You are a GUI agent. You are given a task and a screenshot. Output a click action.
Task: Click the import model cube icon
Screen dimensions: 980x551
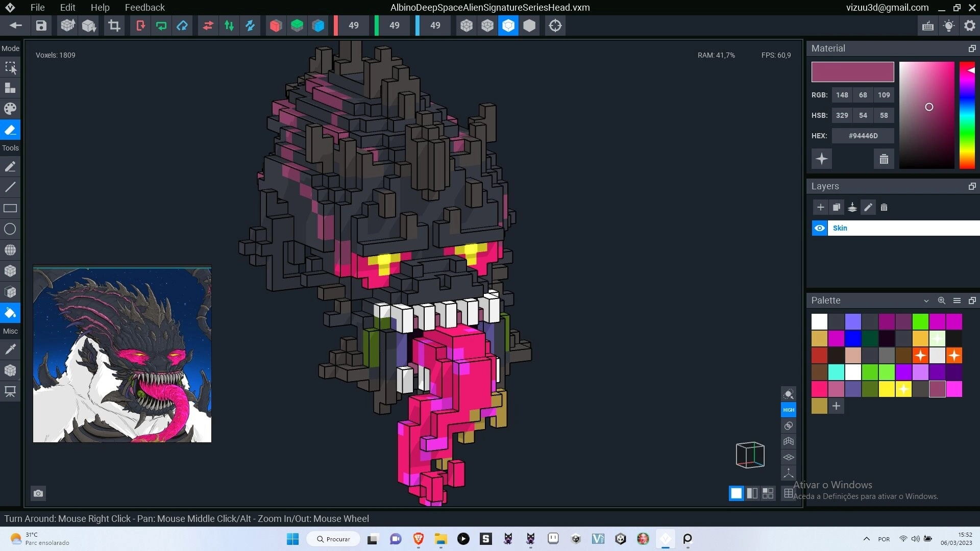(67, 26)
